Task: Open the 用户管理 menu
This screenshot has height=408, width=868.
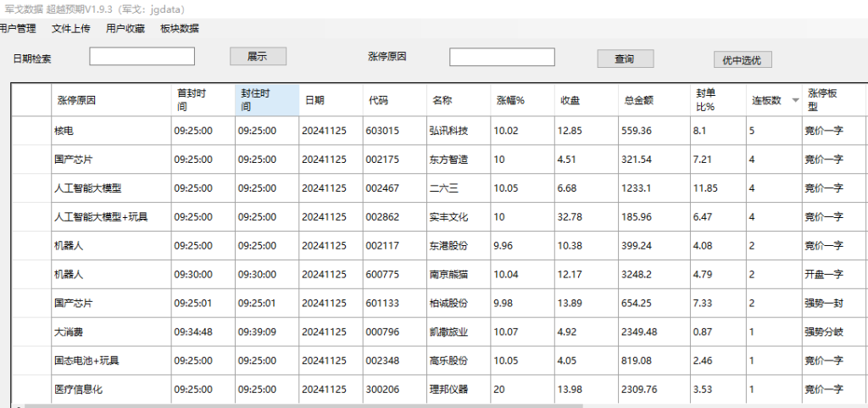Action: [x=17, y=30]
